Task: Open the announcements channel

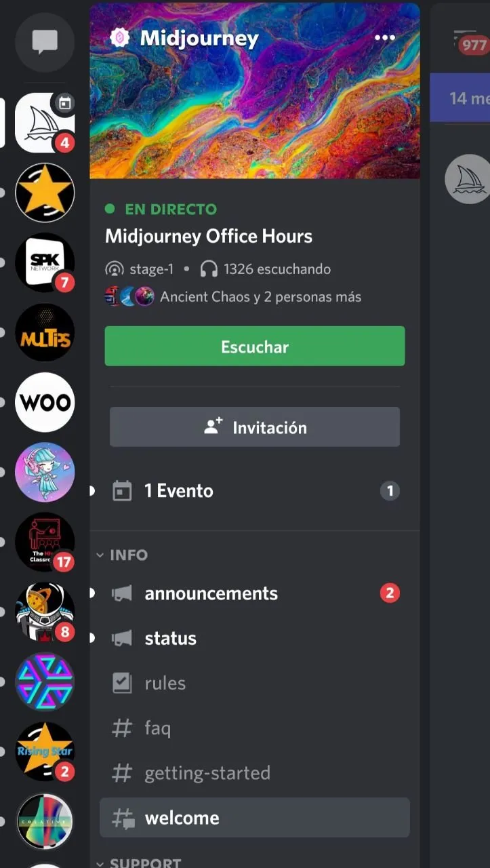Action: point(255,593)
